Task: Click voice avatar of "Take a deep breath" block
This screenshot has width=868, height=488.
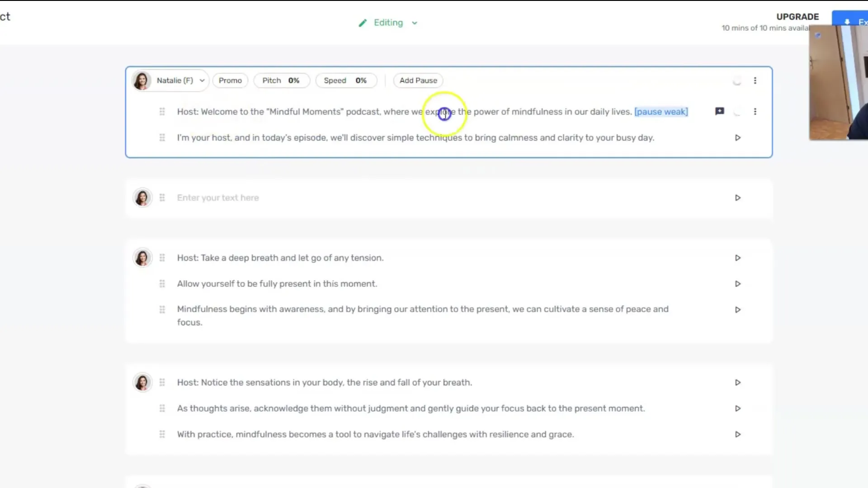Action: click(142, 258)
